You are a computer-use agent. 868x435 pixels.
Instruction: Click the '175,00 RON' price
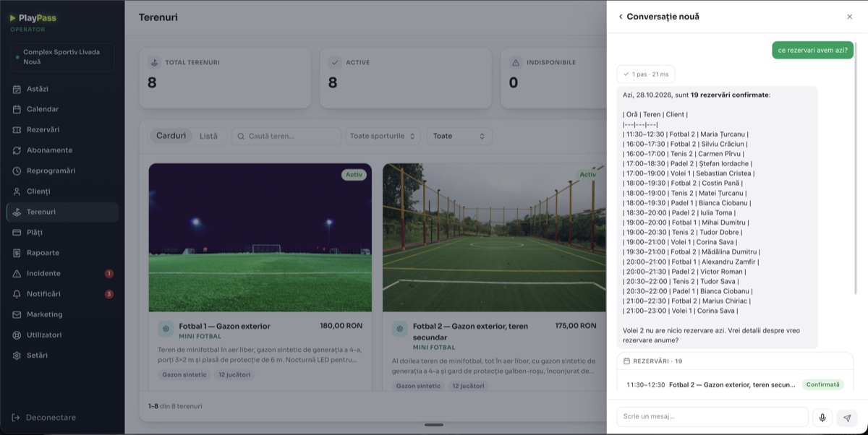pyautogui.click(x=576, y=326)
